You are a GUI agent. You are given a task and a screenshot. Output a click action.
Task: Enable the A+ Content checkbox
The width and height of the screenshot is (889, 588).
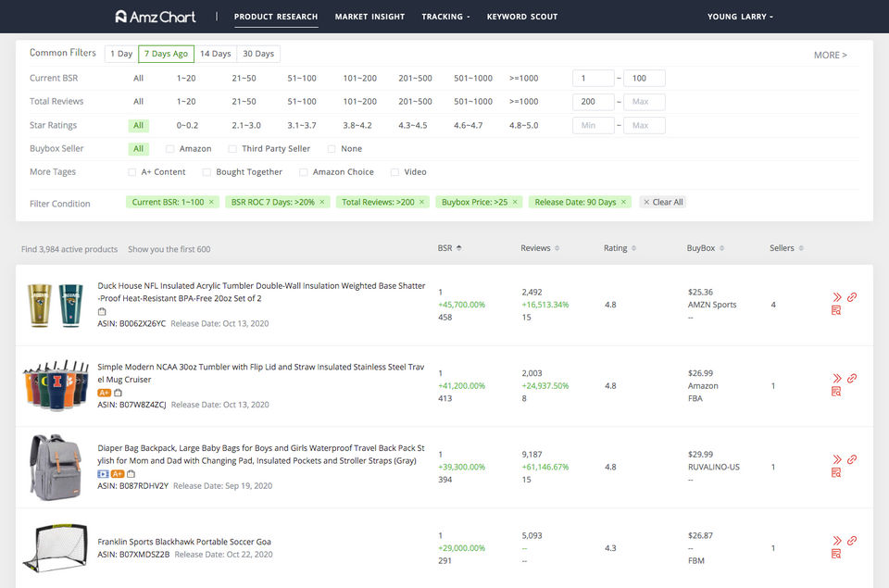pos(132,172)
